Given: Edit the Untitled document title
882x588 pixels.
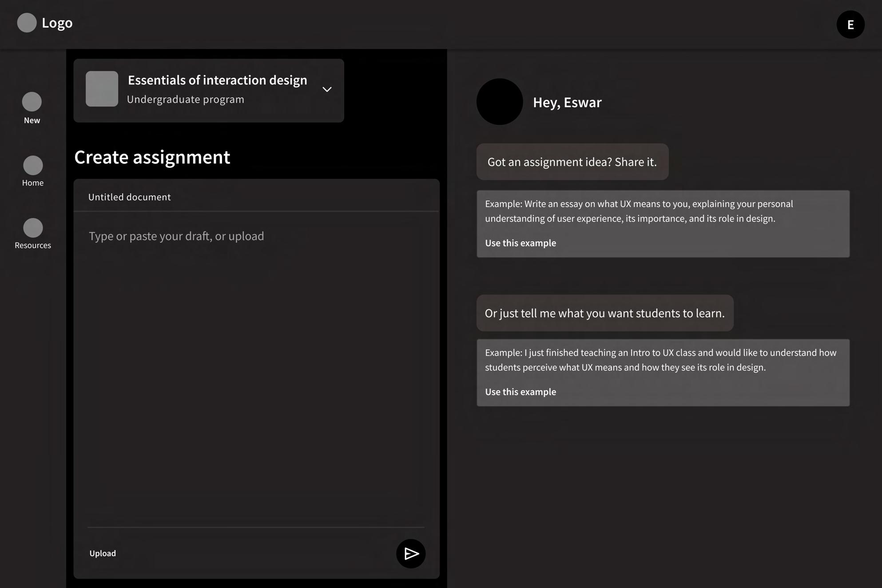Looking at the screenshot, I should (129, 197).
